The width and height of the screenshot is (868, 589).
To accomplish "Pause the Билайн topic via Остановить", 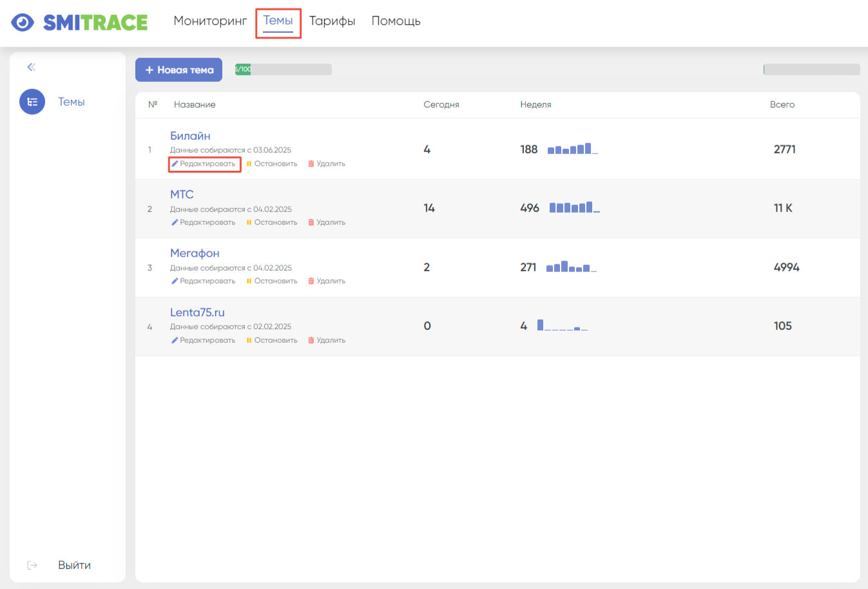I will 271,164.
